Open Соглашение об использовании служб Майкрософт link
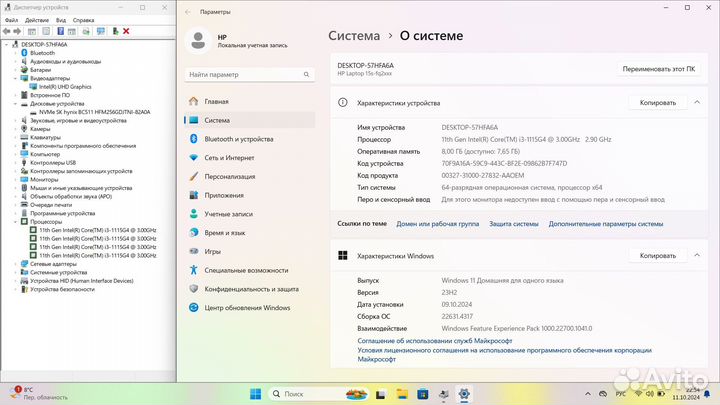The width and height of the screenshot is (720, 405). point(434,341)
